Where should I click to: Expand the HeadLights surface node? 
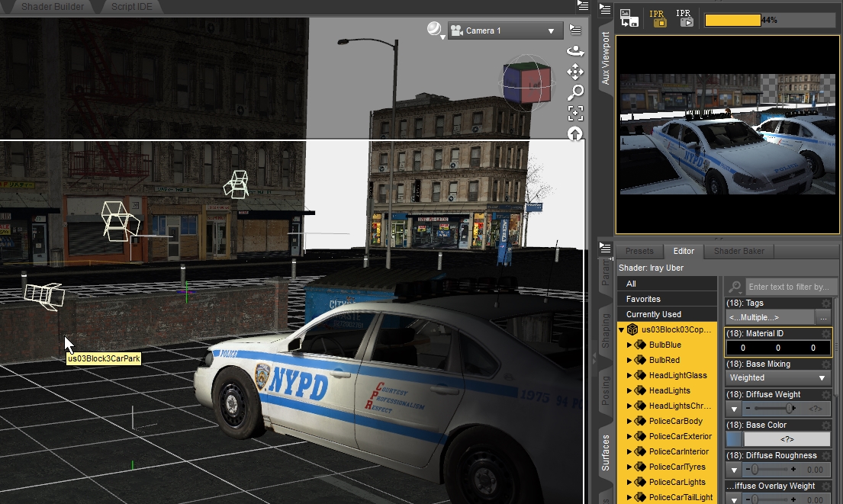pyautogui.click(x=629, y=390)
